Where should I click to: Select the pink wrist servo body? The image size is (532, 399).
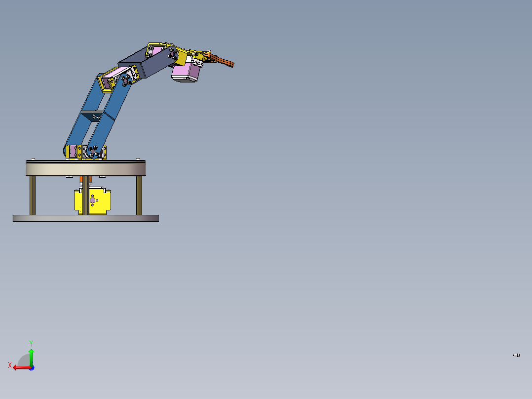(x=186, y=72)
